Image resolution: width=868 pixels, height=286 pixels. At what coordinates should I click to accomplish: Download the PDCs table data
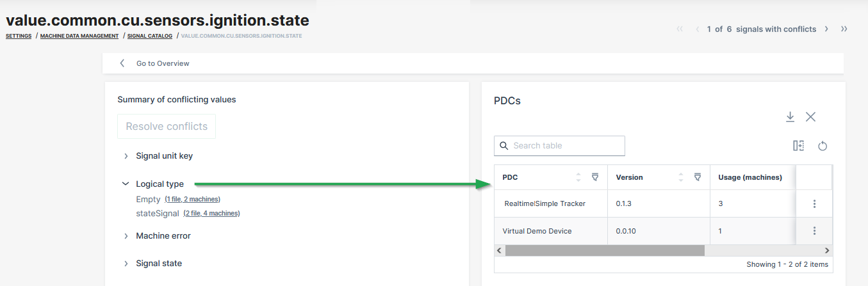(790, 116)
